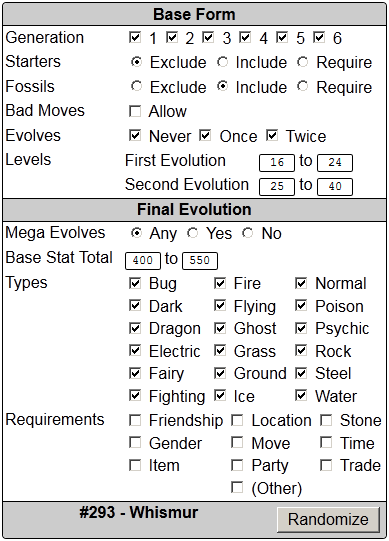The image size is (389, 541).
Task: Uncheck the Evolves Twice checkbox
Action: point(272,135)
